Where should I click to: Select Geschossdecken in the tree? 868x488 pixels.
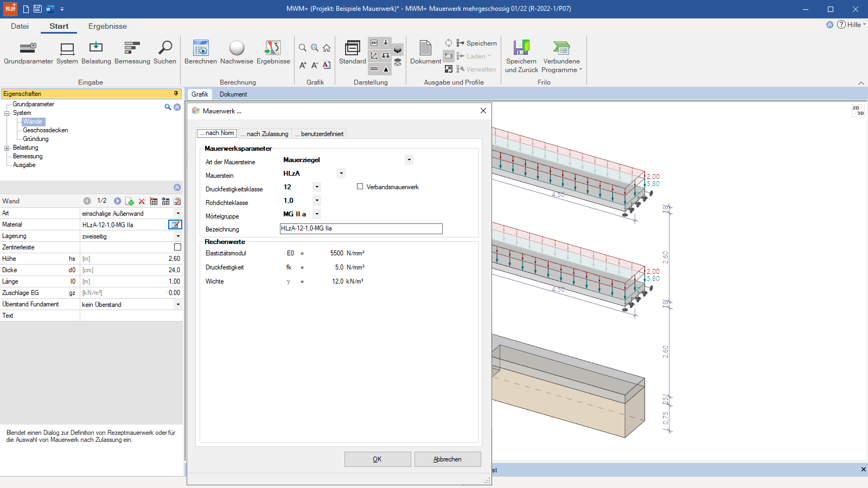pyautogui.click(x=46, y=131)
